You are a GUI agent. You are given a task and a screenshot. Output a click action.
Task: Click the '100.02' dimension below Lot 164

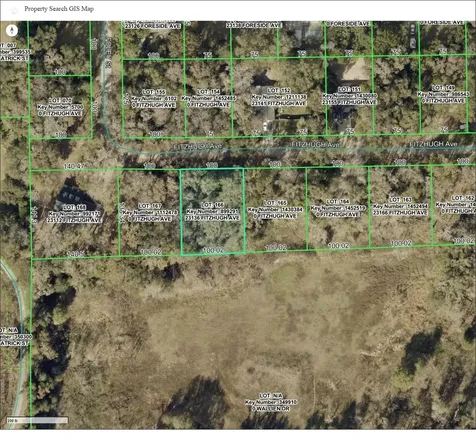(338, 246)
